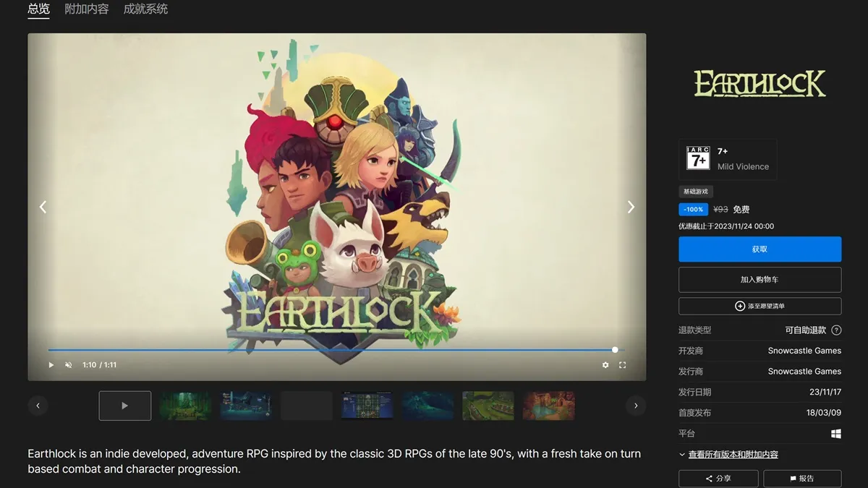Viewport: 868px width, 488px height.
Task: Click the help icon beside 可自助退款
Action: click(x=836, y=330)
